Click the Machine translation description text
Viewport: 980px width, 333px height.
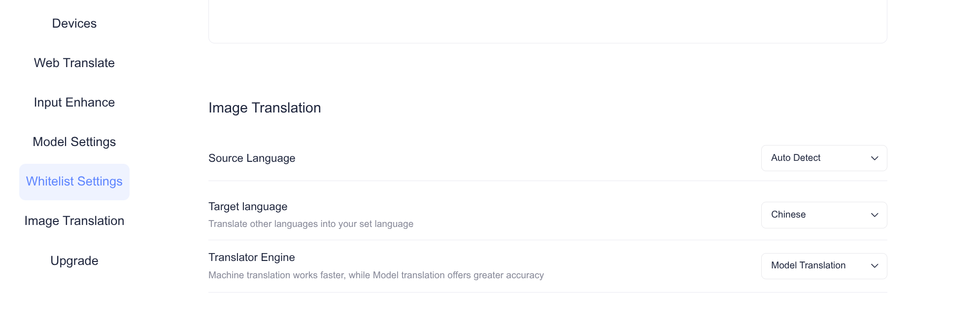point(376,275)
